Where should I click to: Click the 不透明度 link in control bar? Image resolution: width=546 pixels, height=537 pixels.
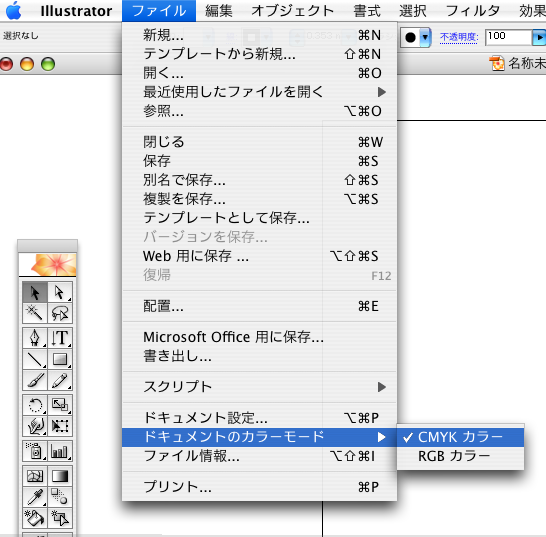459,37
